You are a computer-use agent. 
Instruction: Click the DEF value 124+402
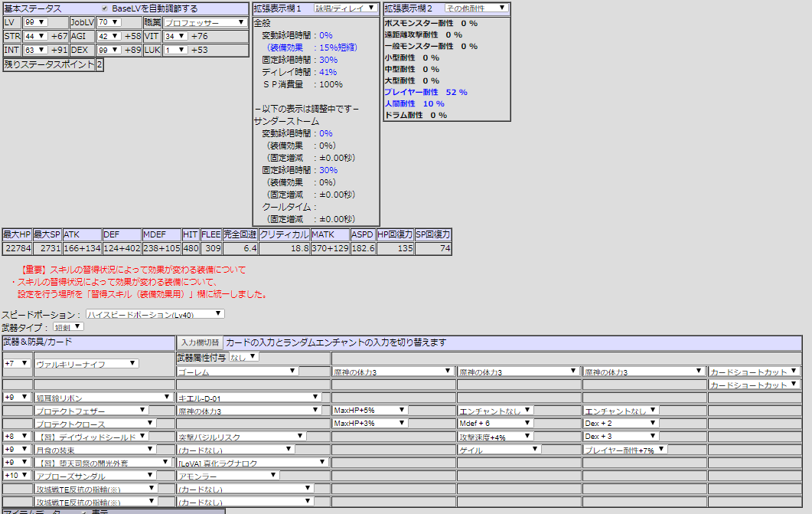[x=122, y=248]
